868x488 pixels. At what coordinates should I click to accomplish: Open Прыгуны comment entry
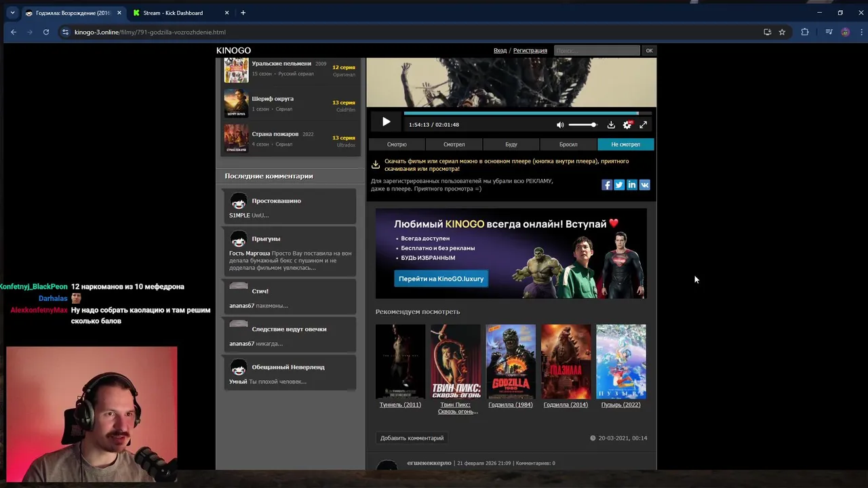(x=290, y=252)
